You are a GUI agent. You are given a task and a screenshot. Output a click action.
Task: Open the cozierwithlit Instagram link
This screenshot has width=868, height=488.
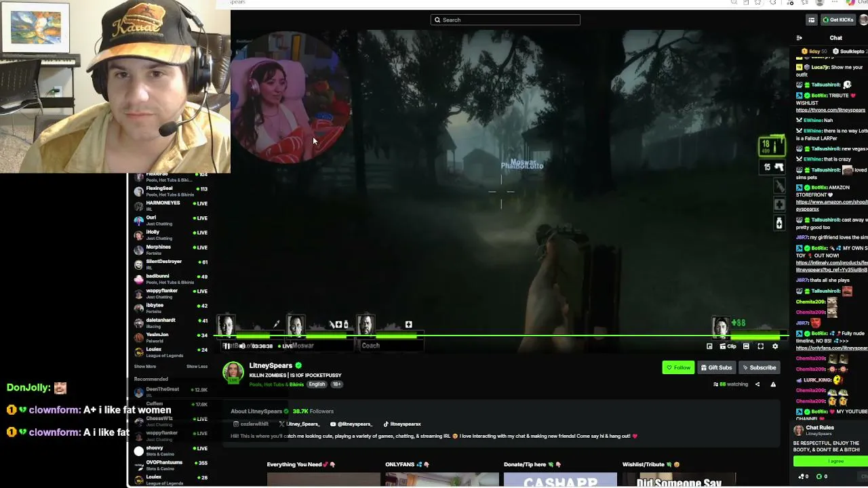[251, 424]
